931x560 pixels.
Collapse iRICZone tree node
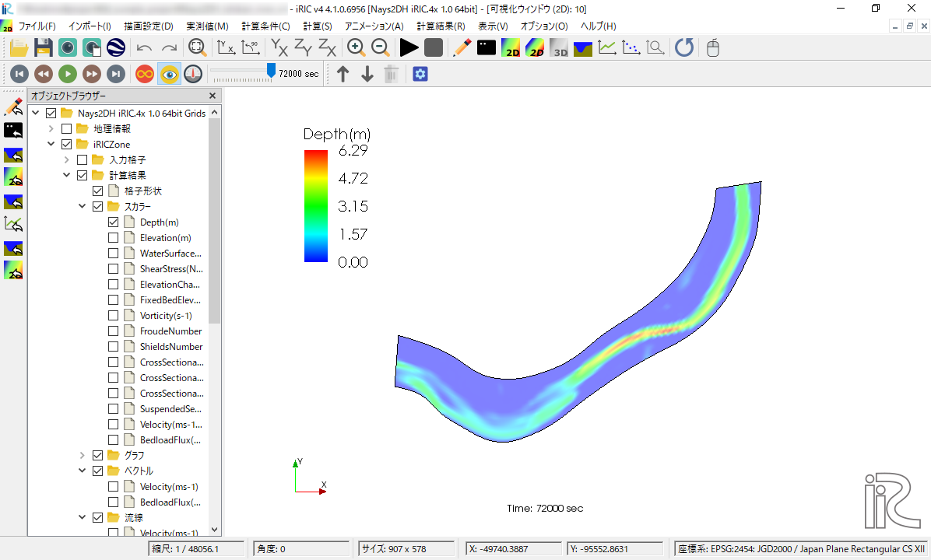point(51,144)
